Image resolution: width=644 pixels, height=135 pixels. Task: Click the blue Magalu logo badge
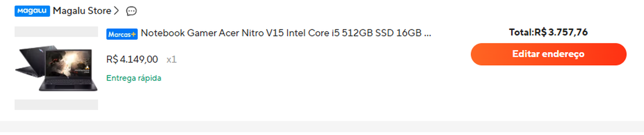tap(32, 11)
